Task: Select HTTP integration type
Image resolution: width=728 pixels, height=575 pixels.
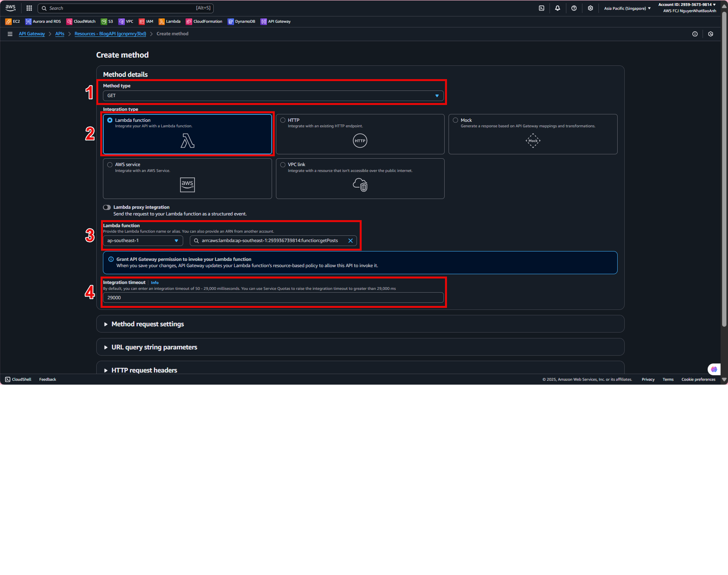Action: click(283, 120)
